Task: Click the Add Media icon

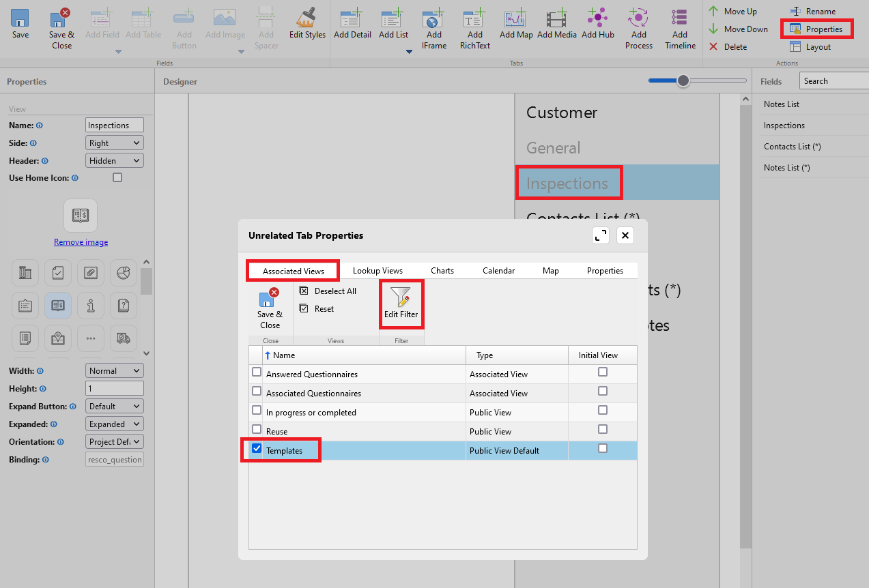Action: point(557,18)
